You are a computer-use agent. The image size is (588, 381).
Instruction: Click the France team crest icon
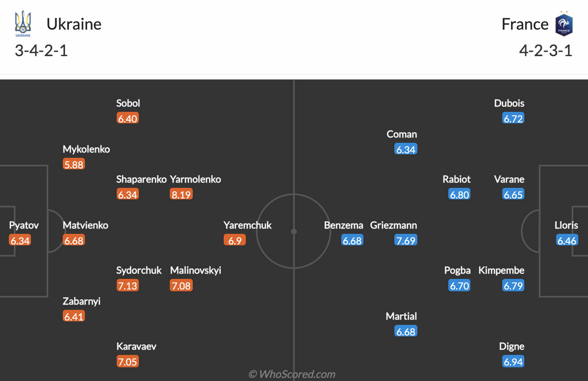tap(564, 24)
